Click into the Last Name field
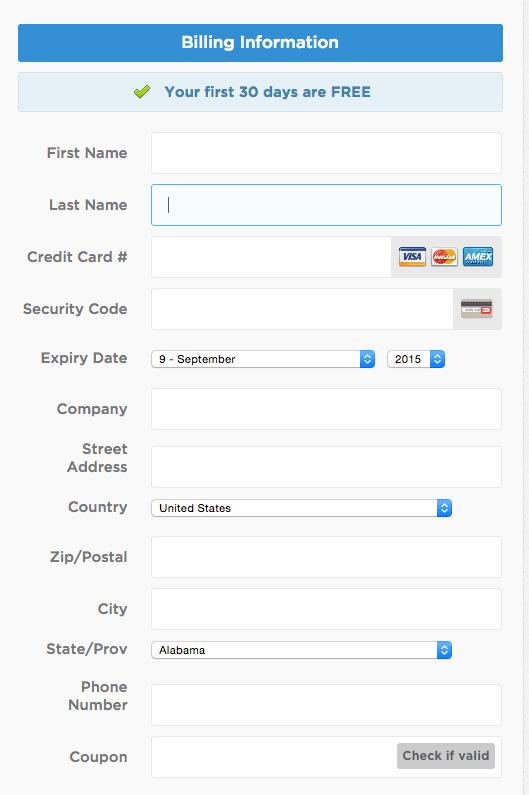 pyautogui.click(x=326, y=205)
